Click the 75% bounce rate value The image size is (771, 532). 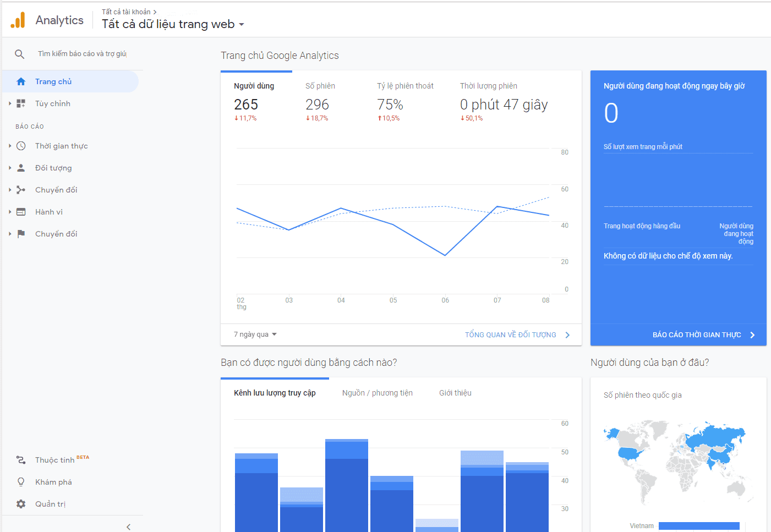click(390, 105)
